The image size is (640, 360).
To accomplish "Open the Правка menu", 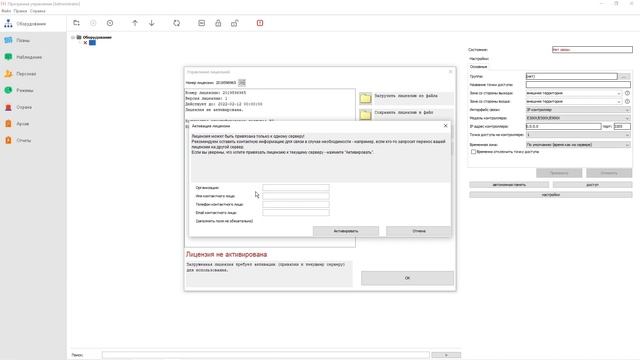I will [20, 11].
